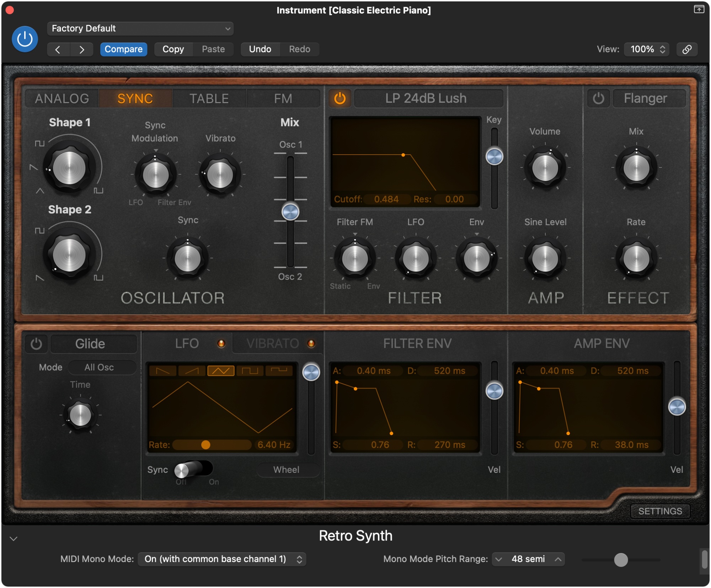711x588 pixels.
Task: Toggle the plug-in power bypass button
Action: tap(25, 39)
